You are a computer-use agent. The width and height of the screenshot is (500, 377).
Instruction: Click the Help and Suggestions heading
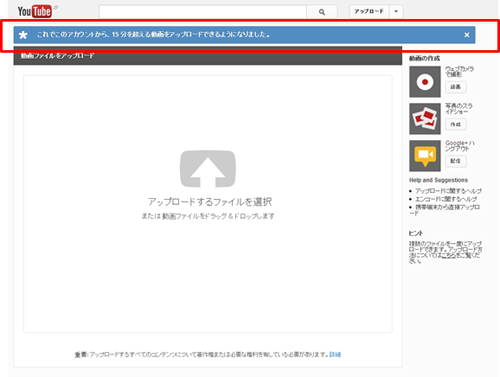click(x=438, y=180)
